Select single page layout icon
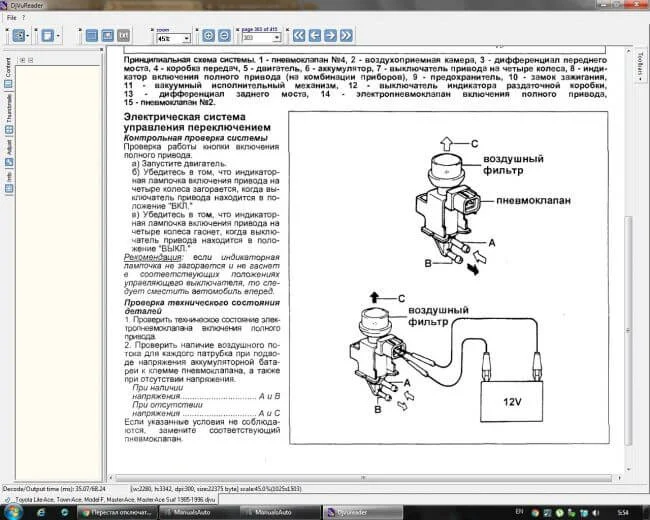The width and height of the screenshot is (650, 520). coord(92,35)
